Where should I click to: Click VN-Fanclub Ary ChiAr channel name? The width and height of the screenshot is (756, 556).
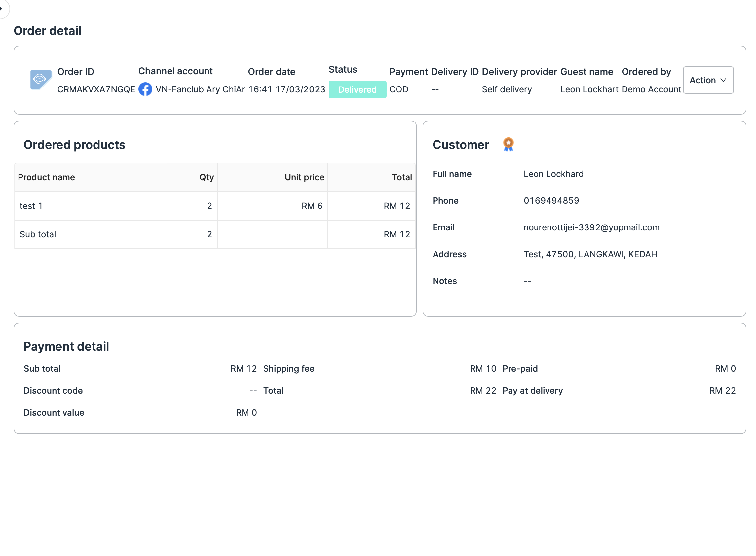[200, 89]
